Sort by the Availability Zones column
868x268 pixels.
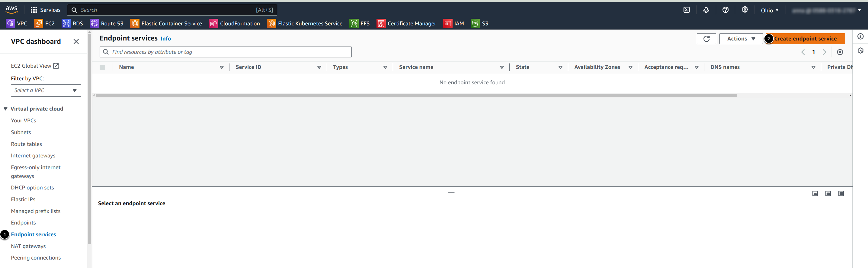630,67
